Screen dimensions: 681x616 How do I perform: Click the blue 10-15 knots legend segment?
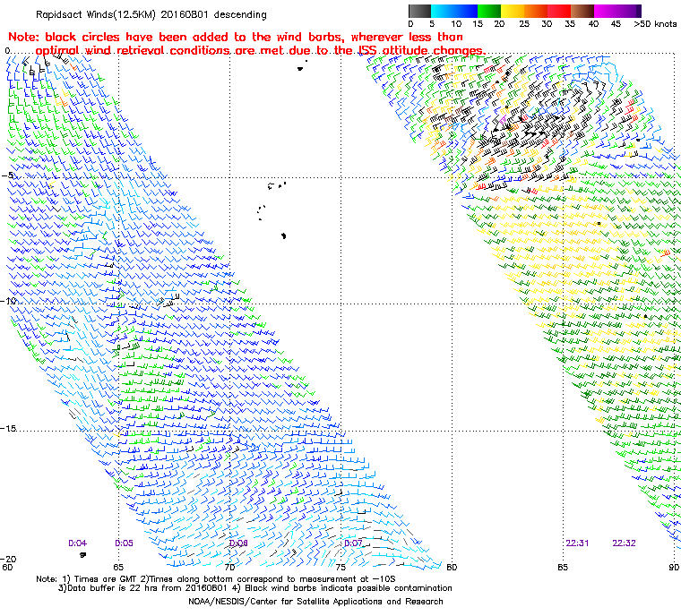tap(466, 11)
